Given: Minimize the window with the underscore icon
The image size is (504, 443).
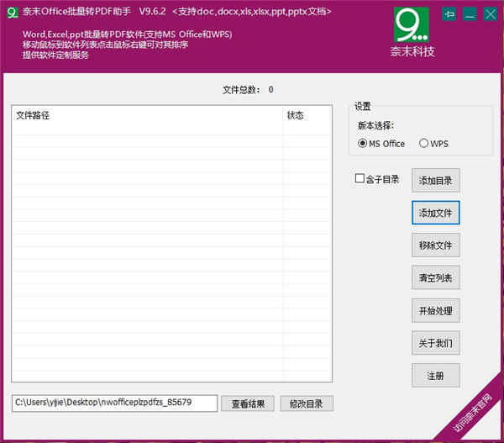Looking at the screenshot, I should [x=470, y=13].
